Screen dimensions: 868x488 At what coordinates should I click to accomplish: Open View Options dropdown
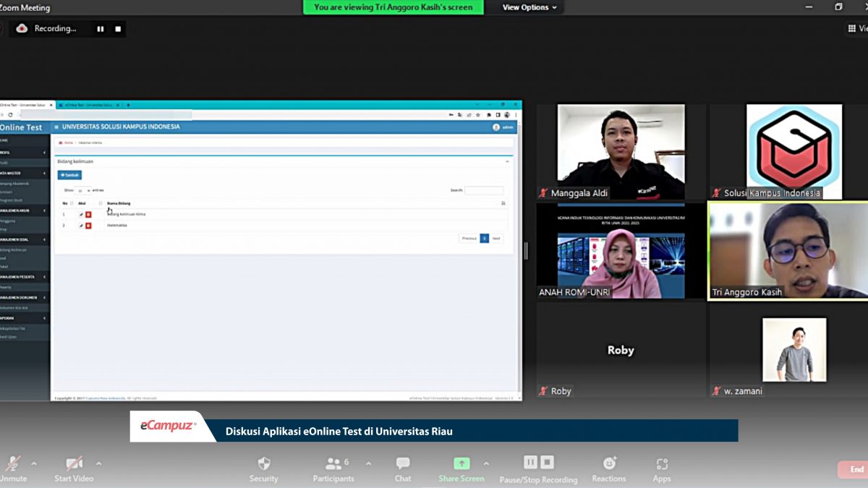tap(530, 7)
